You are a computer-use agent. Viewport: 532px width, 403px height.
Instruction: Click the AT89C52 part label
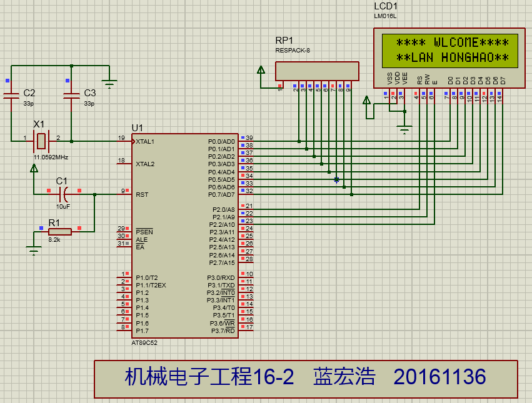pyautogui.click(x=144, y=342)
